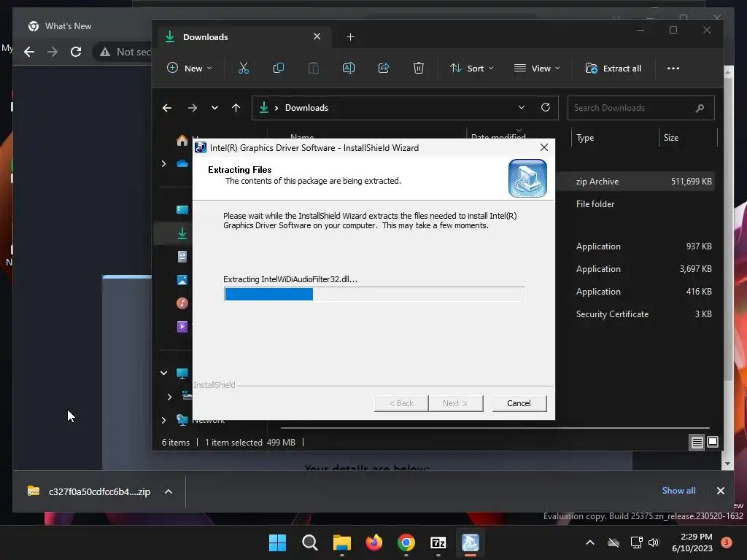Switch to details view layout icon
Screen dimensions: 747x560
(x=697, y=443)
